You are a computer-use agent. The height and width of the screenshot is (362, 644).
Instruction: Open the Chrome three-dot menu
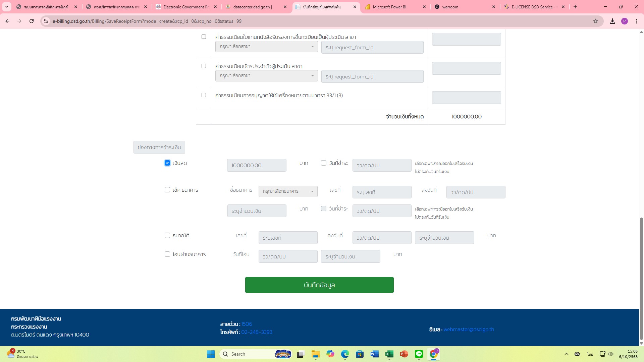coord(637,21)
